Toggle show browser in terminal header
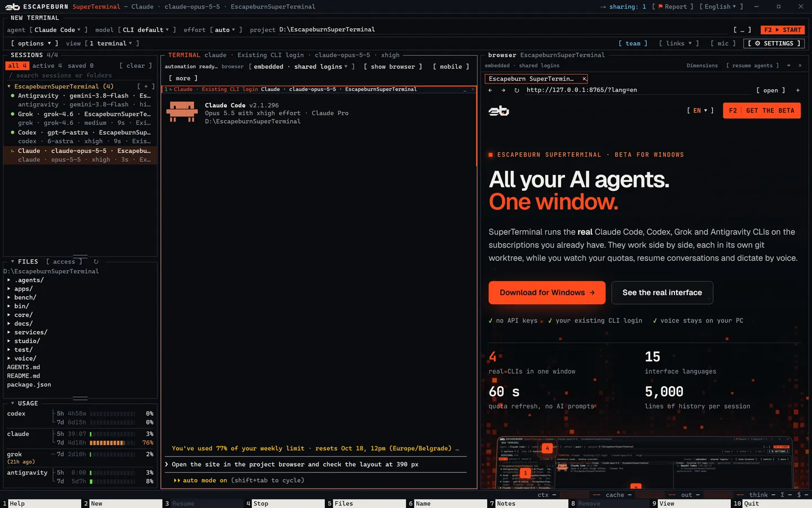Image resolution: width=812 pixels, height=508 pixels. (x=392, y=67)
